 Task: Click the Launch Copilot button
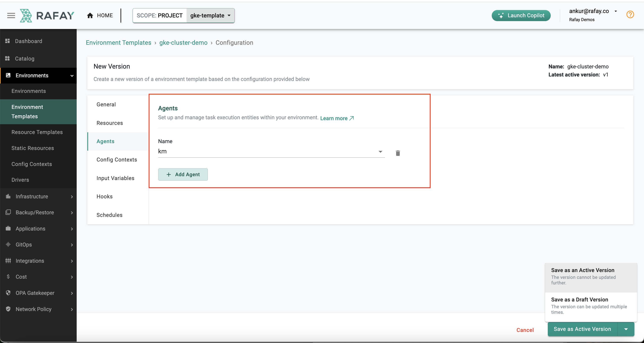point(521,16)
